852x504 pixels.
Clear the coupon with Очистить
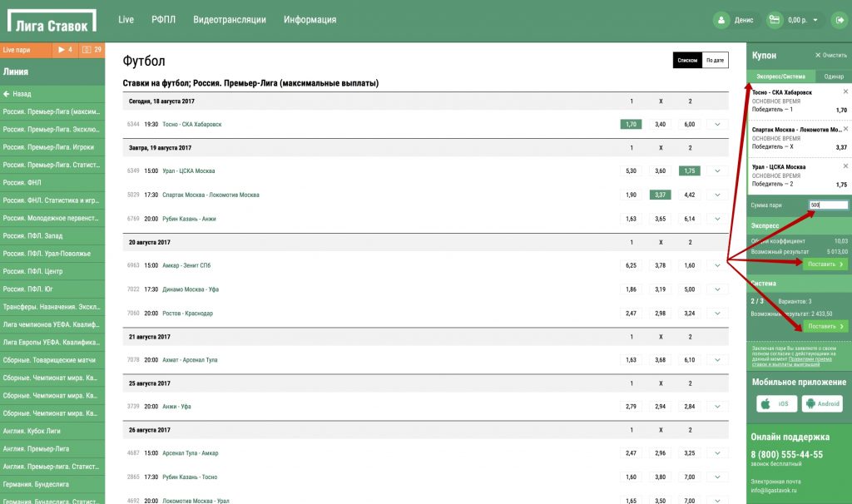coord(830,55)
